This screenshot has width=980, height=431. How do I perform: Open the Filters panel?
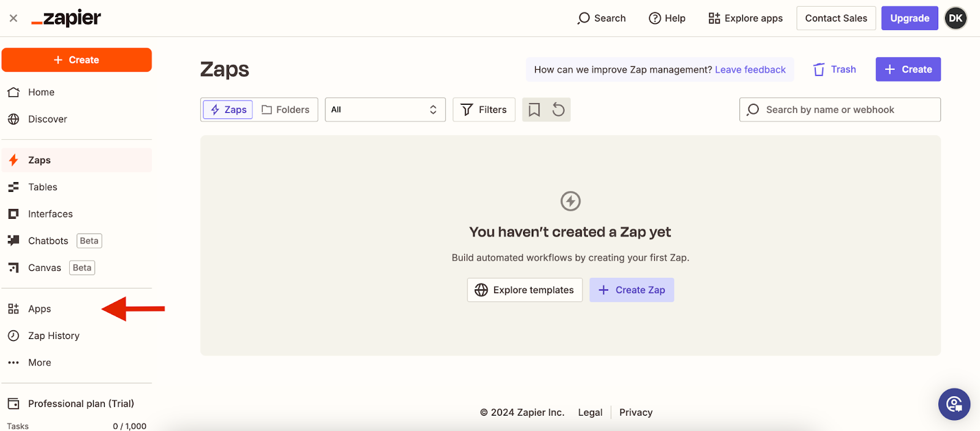pos(484,110)
